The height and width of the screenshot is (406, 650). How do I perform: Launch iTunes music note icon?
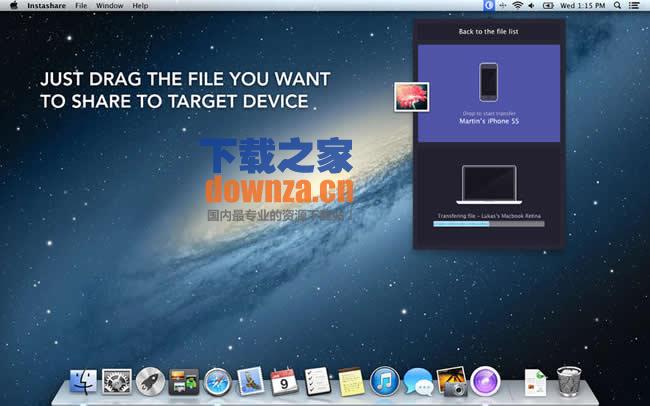tap(385, 382)
